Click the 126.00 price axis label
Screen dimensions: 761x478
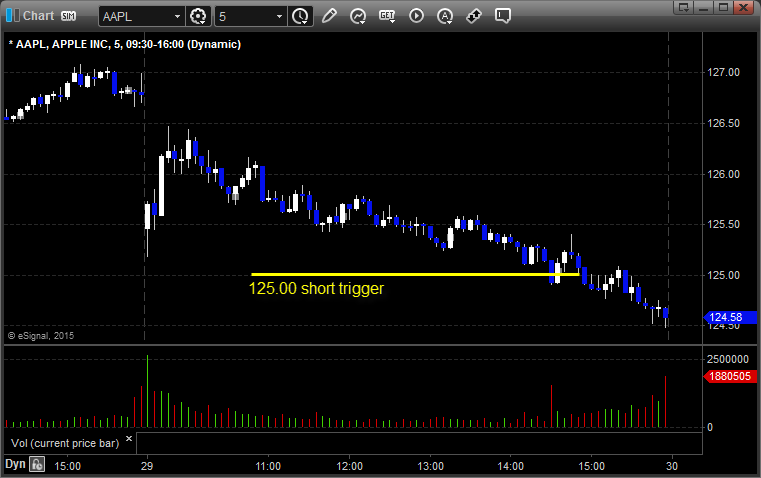(x=724, y=174)
